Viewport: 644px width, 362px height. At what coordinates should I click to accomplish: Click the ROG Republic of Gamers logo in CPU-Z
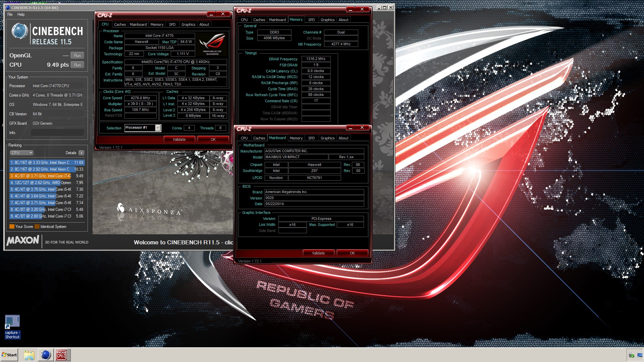point(212,44)
